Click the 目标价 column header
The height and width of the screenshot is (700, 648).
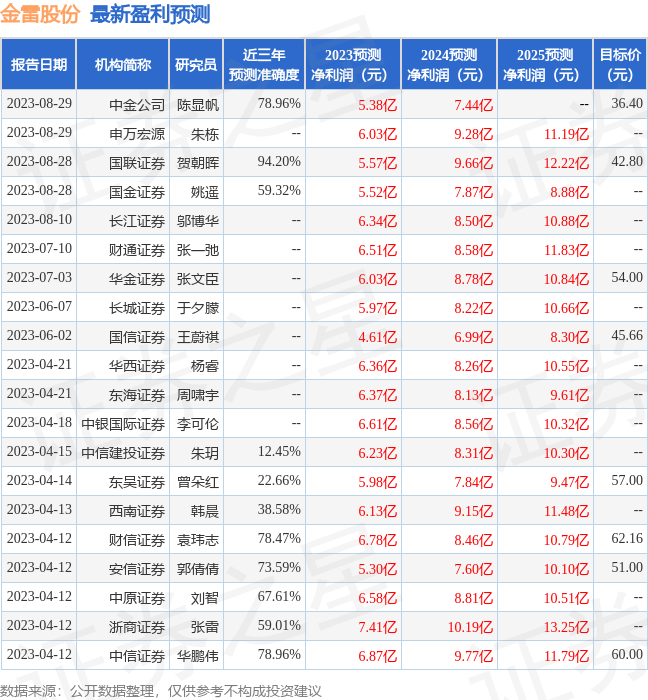pyautogui.click(x=620, y=65)
